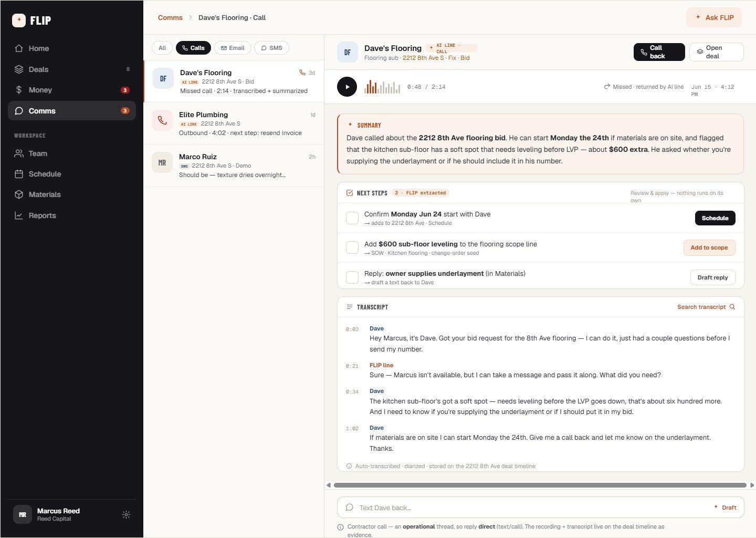This screenshot has height=538, width=756.
Task: Open the Team workspace page
Action: (x=71, y=153)
